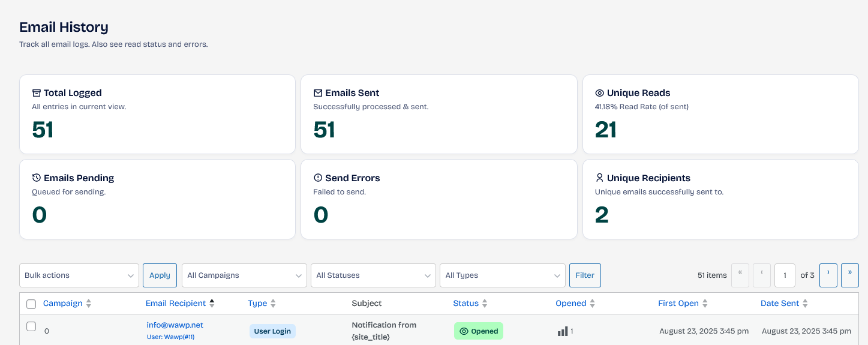Check the box for info@wawp.net row
Image resolution: width=868 pixels, height=345 pixels.
[x=31, y=327]
